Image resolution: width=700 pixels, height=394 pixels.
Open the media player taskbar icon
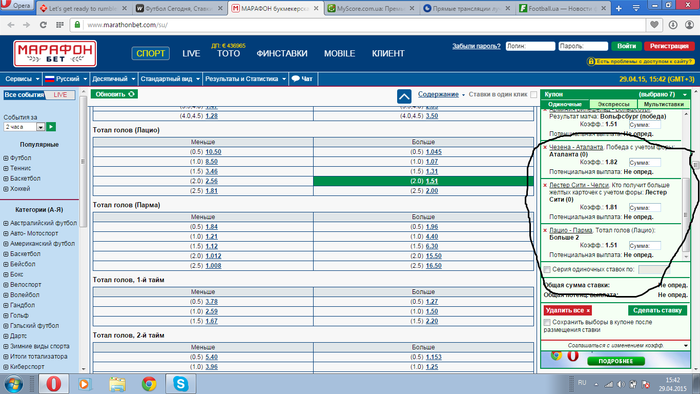pos(84,384)
